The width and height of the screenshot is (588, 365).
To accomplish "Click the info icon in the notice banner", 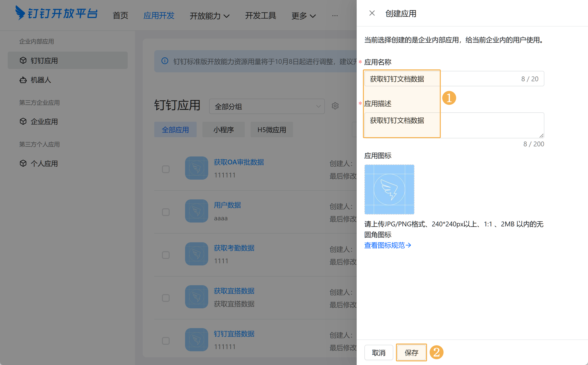I will pyautogui.click(x=165, y=61).
